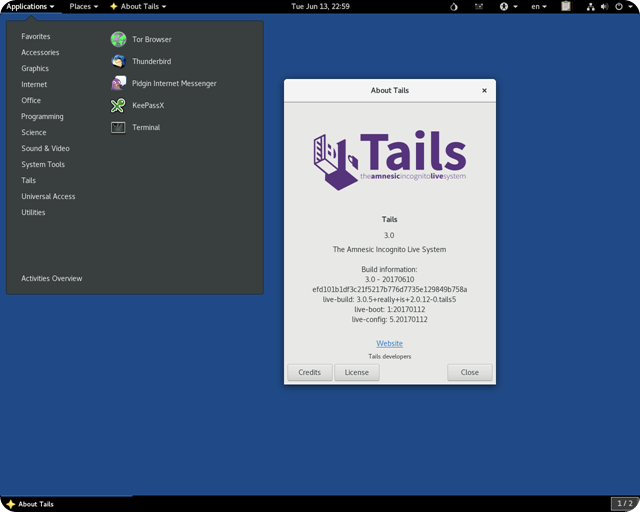Click the power icon in top bar

click(619, 7)
